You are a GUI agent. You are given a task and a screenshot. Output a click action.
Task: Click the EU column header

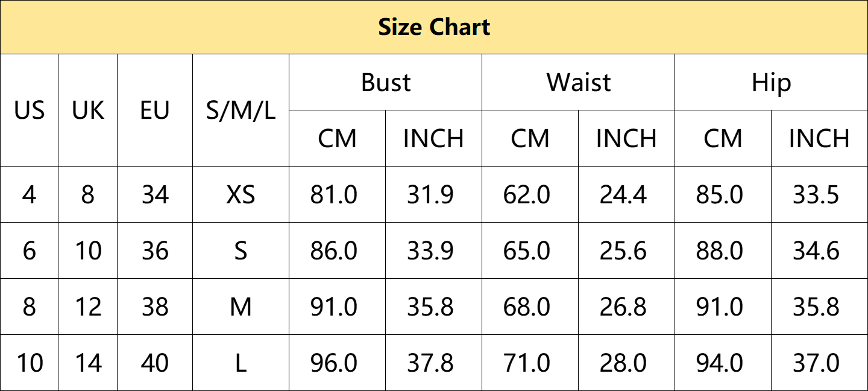pyautogui.click(x=155, y=110)
